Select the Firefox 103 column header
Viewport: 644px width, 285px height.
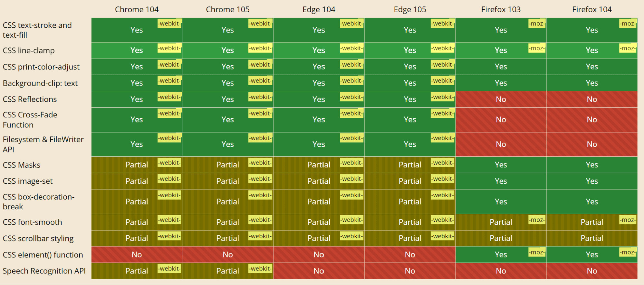point(501,9)
